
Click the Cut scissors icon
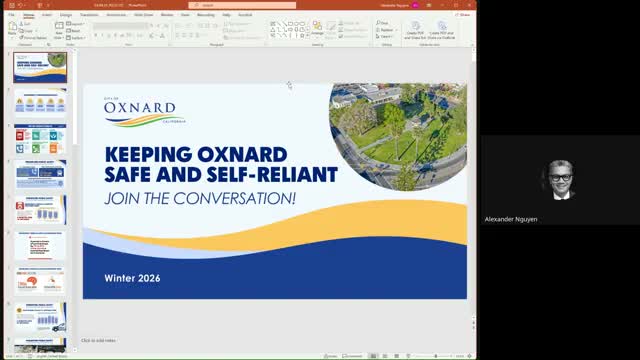pos(22,24)
